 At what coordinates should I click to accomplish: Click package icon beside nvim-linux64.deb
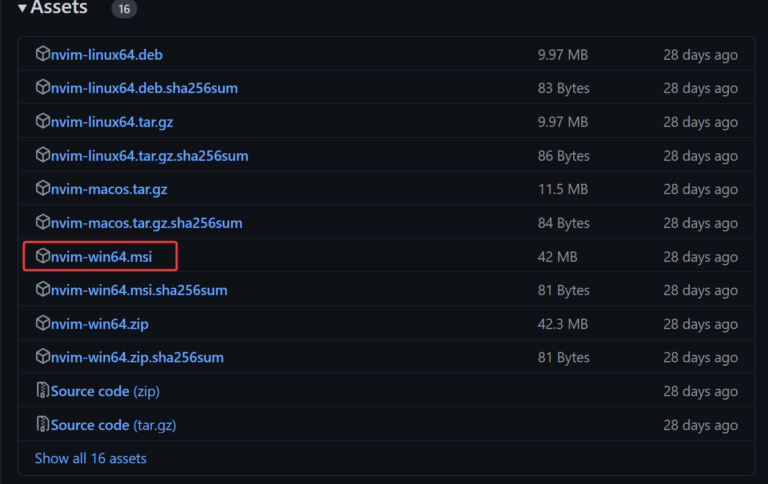tap(42, 54)
